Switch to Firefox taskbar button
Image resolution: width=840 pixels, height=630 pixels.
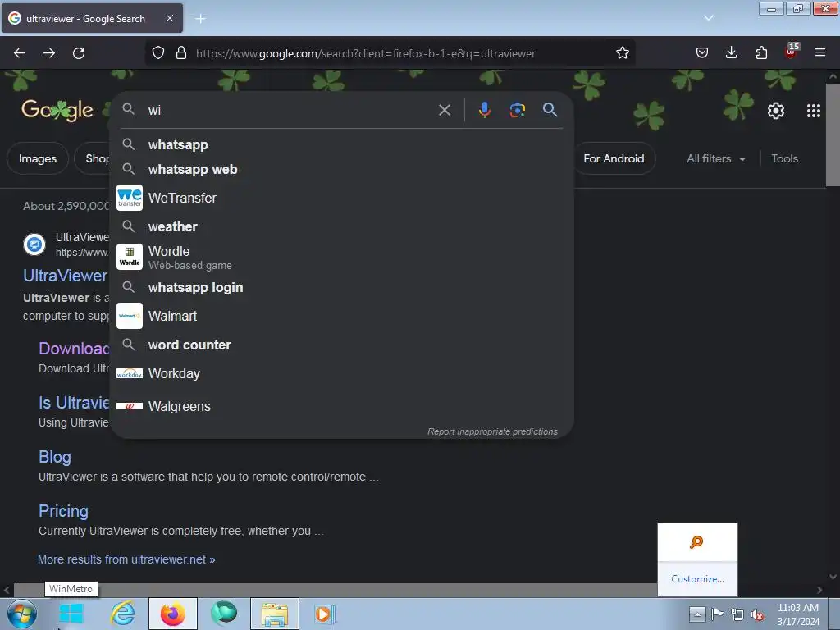point(172,614)
